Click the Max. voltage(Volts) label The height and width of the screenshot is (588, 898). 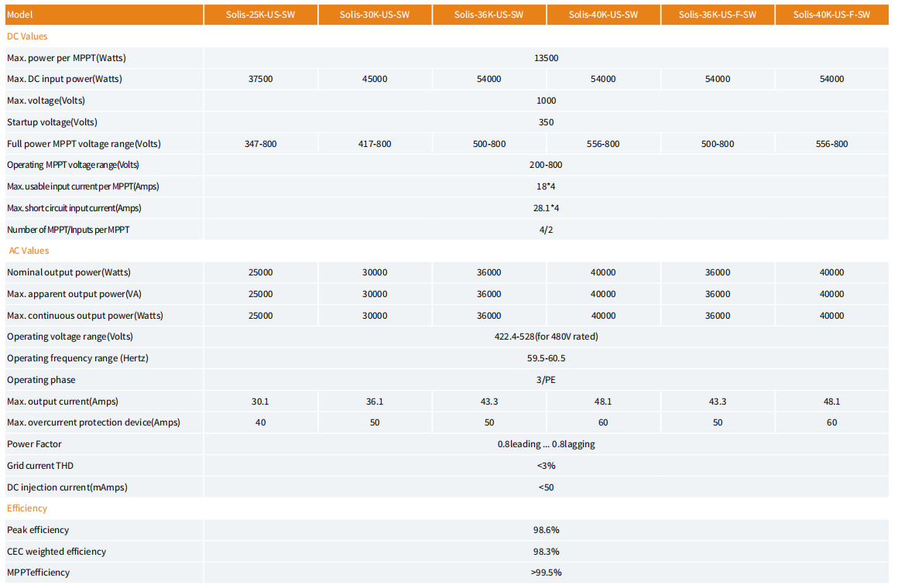pos(46,101)
